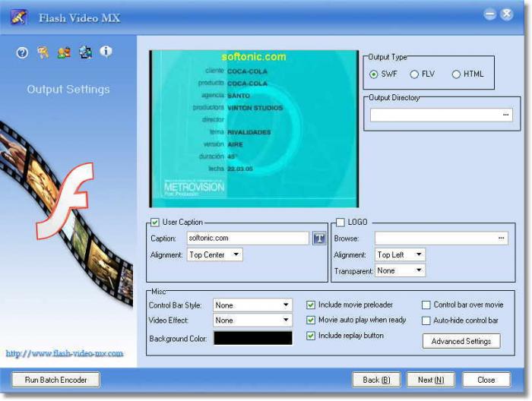Select FLV output type

tap(414, 74)
